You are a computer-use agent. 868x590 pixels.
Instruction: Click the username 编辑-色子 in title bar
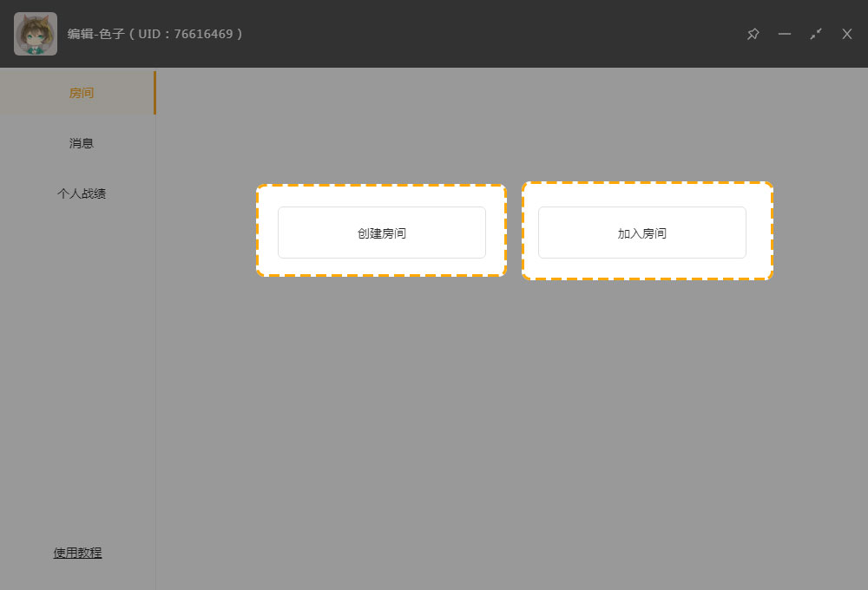click(x=95, y=34)
